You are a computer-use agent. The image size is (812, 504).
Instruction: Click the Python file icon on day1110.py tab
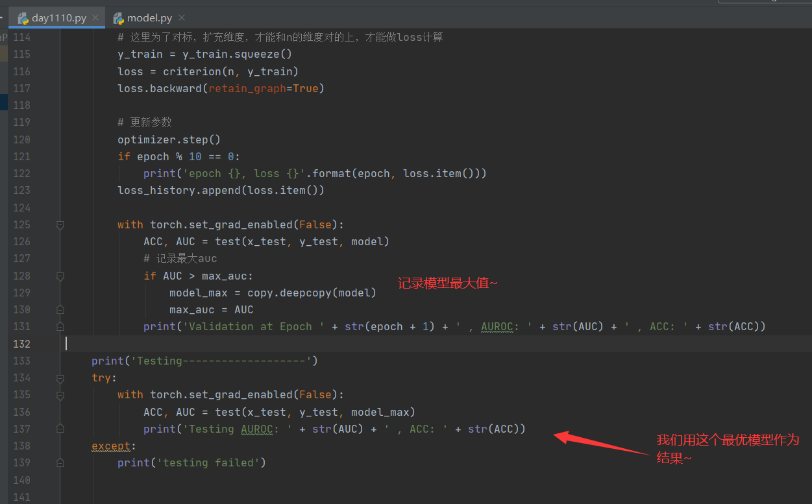[23, 18]
